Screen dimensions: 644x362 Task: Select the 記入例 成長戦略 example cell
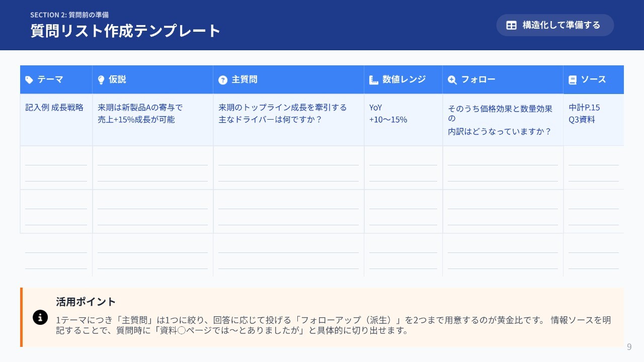(x=55, y=108)
